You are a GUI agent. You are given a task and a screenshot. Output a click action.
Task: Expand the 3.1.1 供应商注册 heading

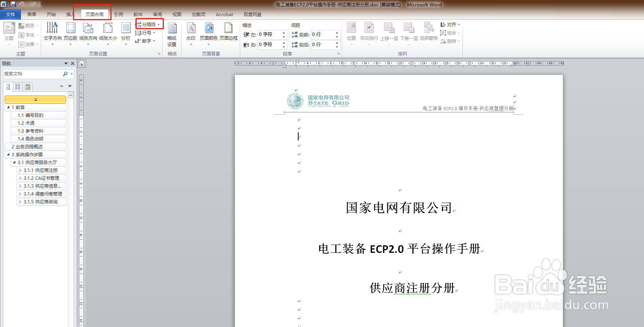click(x=20, y=170)
